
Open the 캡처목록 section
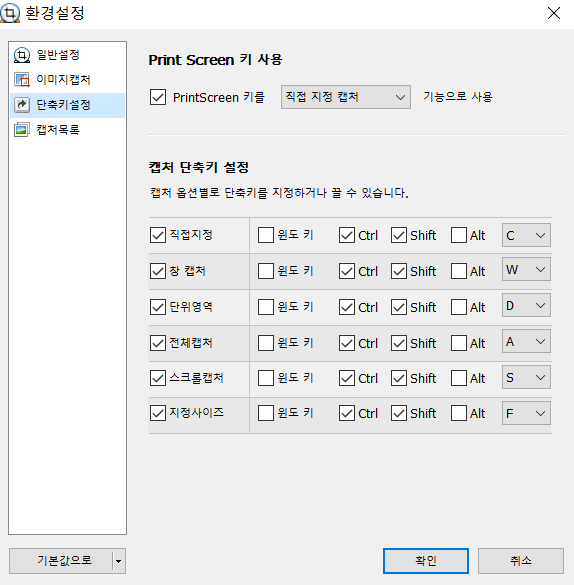[68, 130]
